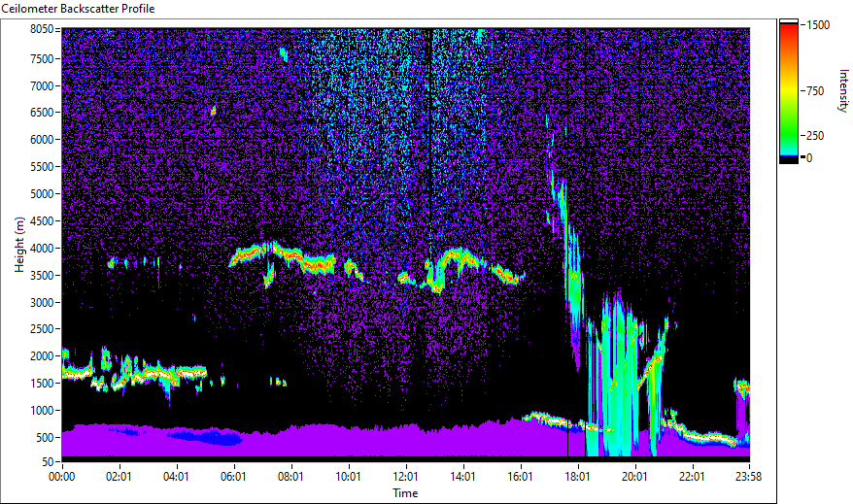Click the 50 height axis label

tap(48, 462)
